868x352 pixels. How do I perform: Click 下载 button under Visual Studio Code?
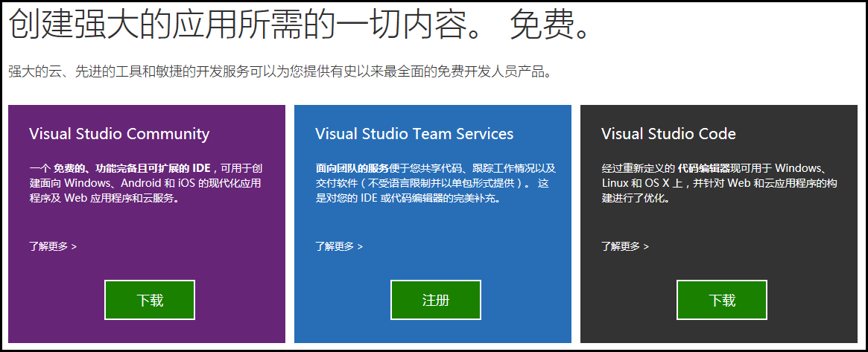coord(722,300)
